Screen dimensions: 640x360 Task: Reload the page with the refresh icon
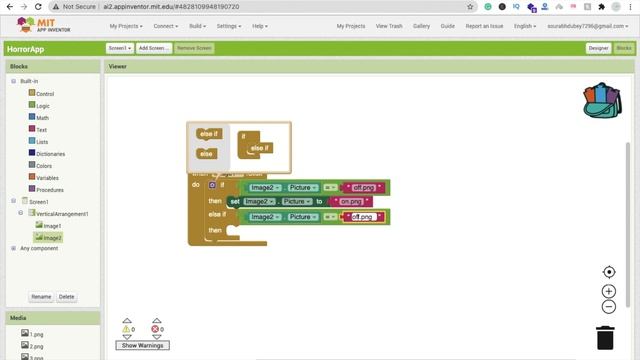coord(38,7)
